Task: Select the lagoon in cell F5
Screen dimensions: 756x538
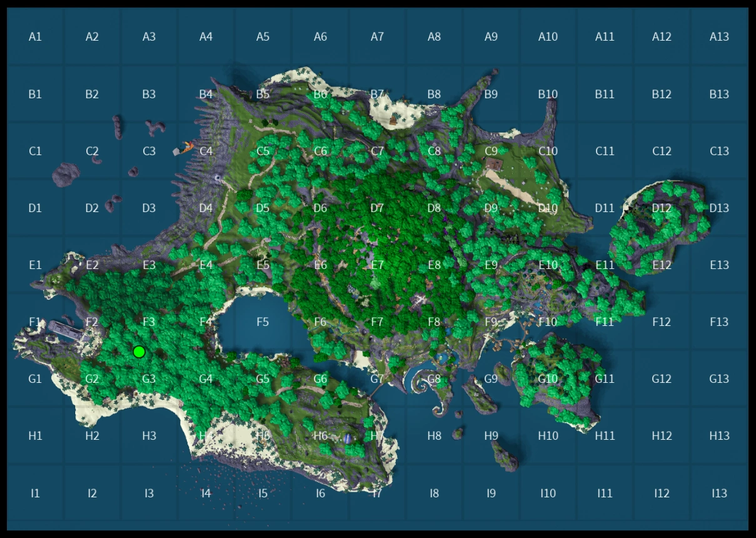Action: click(263, 325)
